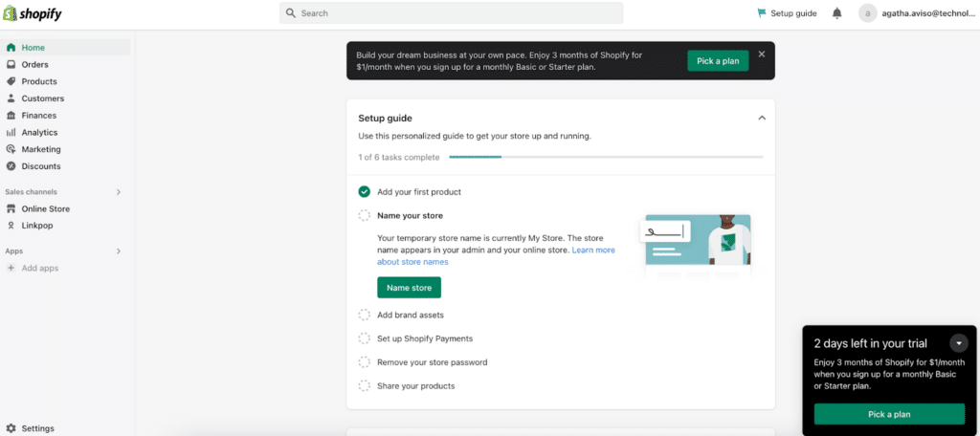Screen dimensions: 980x436
Task: Click the green checkmark for first product
Action: 365,192
